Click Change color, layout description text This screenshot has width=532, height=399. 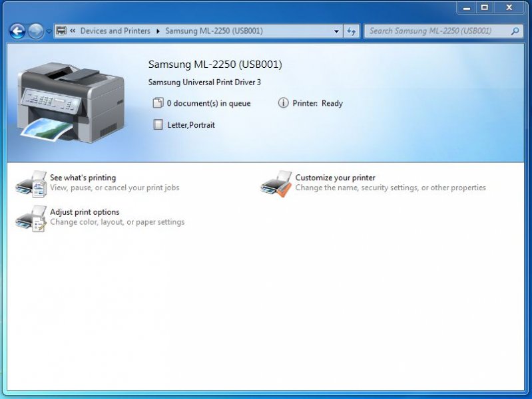tap(117, 222)
